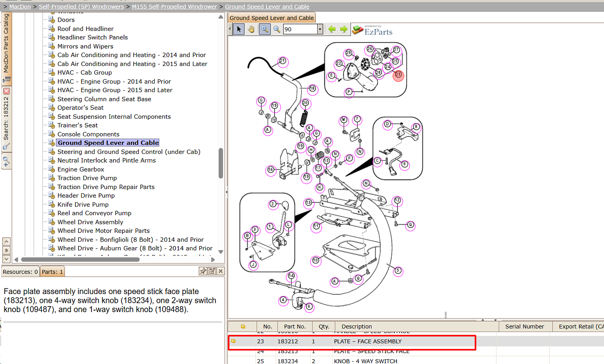
Task: Open Engine Gearbox tree item
Action: coord(81,169)
